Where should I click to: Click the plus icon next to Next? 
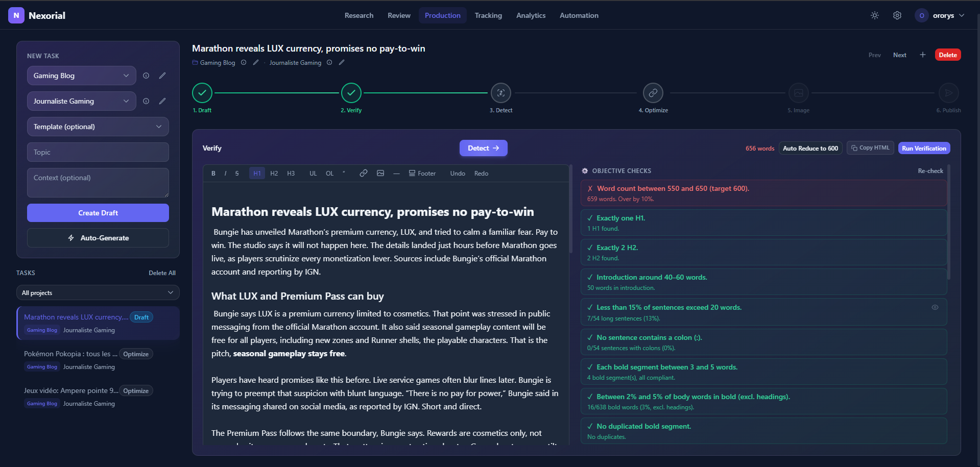pos(923,55)
